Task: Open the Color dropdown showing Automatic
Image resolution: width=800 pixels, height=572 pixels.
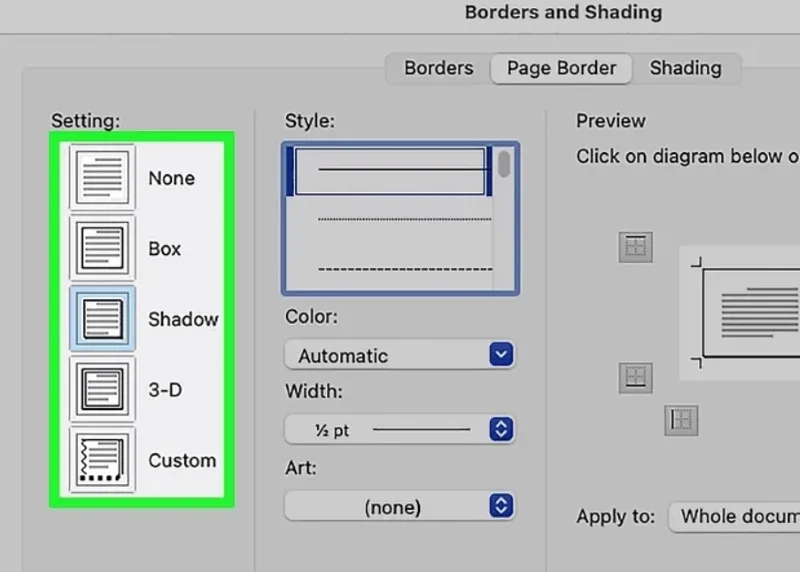Action: [x=399, y=355]
